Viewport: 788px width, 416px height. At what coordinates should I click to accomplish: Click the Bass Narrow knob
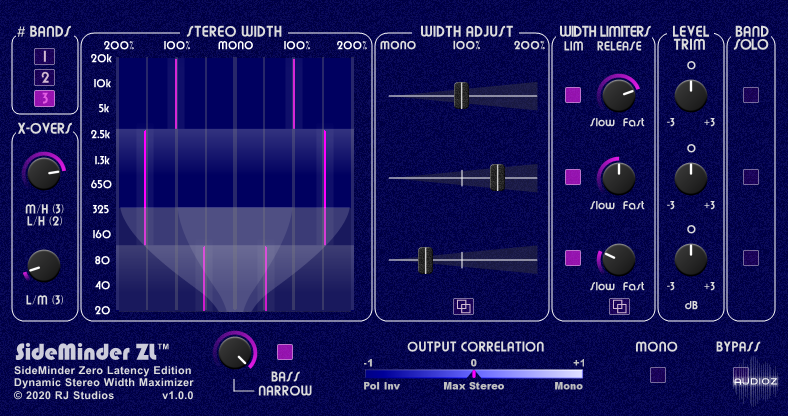235,352
